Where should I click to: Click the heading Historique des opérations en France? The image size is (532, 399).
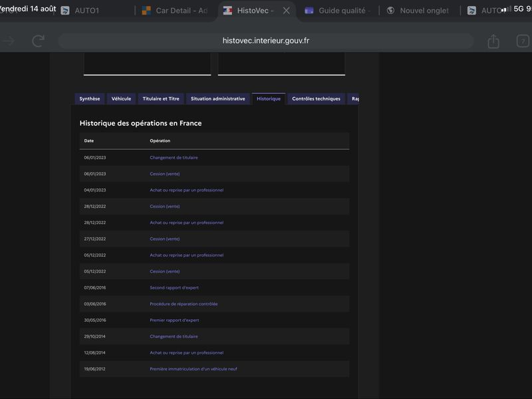click(x=140, y=123)
